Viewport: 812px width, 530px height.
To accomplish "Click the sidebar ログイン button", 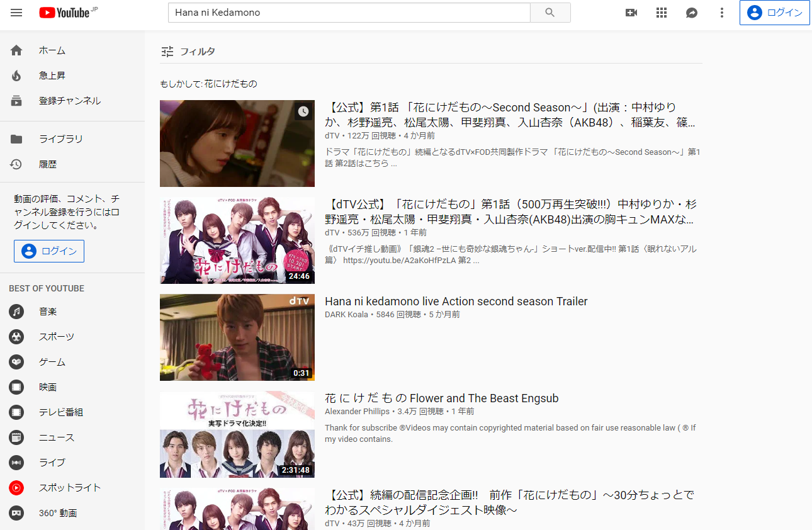I will (x=49, y=251).
